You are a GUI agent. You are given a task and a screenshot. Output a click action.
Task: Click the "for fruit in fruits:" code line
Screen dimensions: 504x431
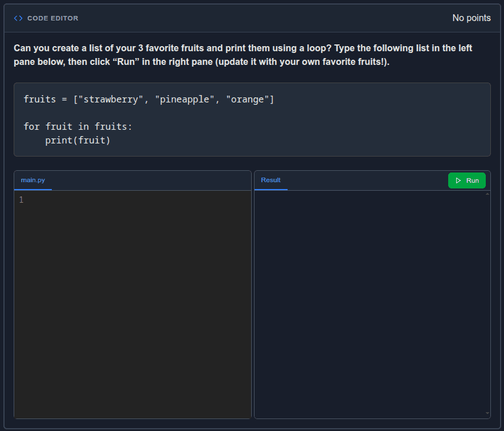[78, 126]
